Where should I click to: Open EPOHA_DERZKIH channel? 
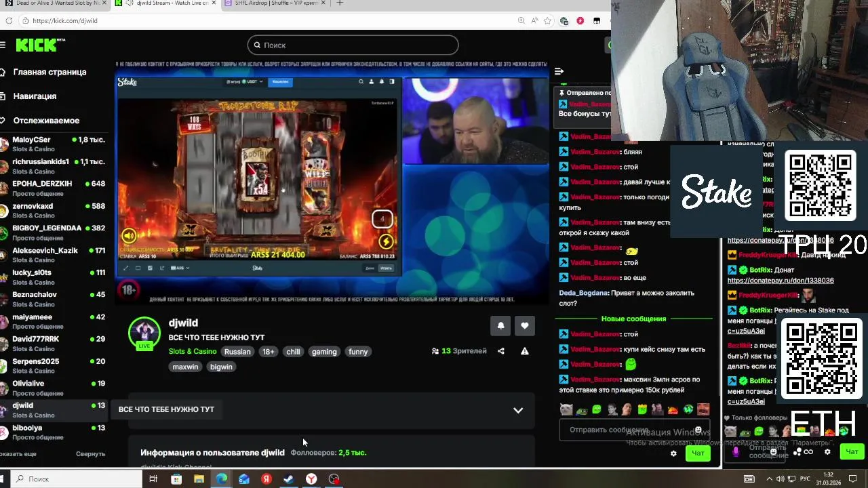53,188
